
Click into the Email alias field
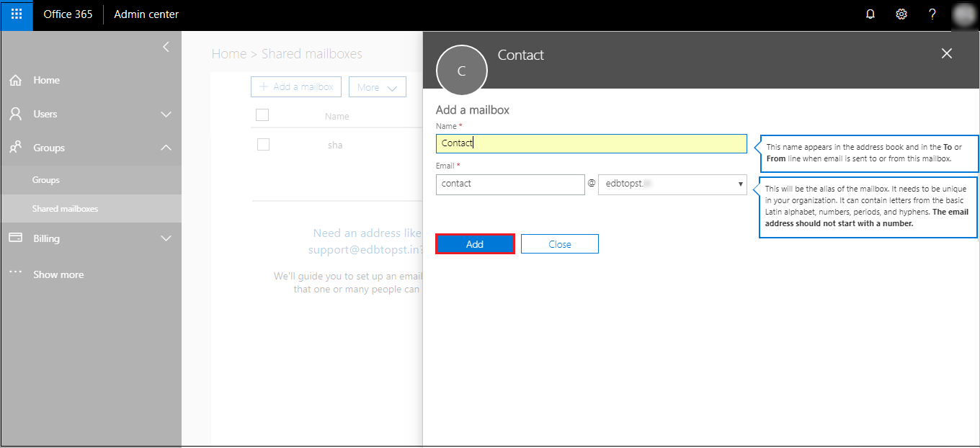pyautogui.click(x=510, y=184)
